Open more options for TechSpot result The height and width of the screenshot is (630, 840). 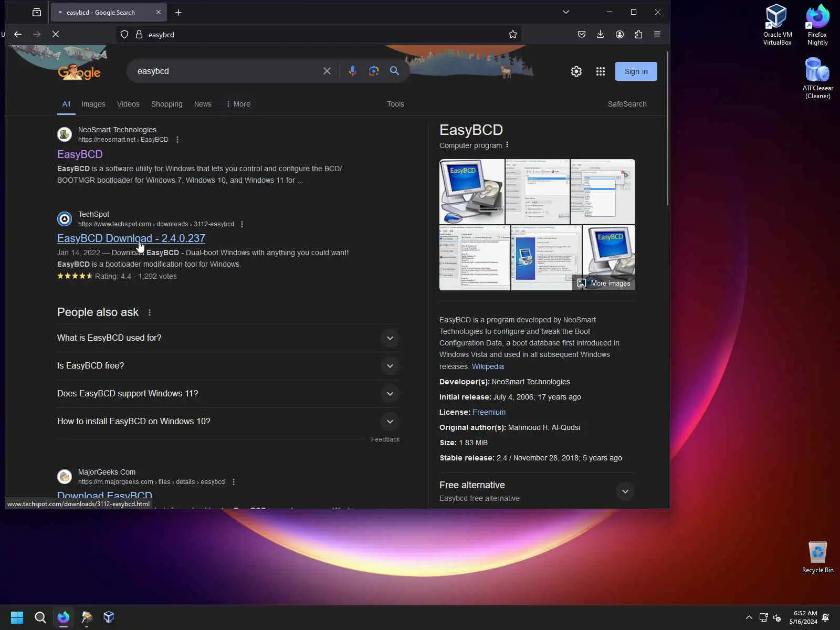242,224
